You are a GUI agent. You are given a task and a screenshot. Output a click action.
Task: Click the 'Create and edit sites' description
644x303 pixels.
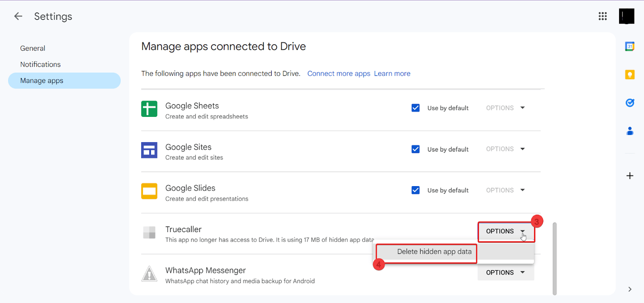click(194, 157)
